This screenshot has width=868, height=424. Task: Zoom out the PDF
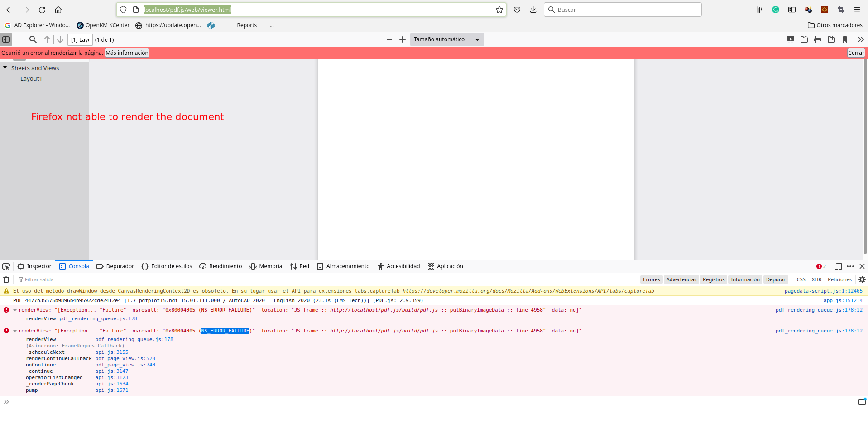[389, 39]
